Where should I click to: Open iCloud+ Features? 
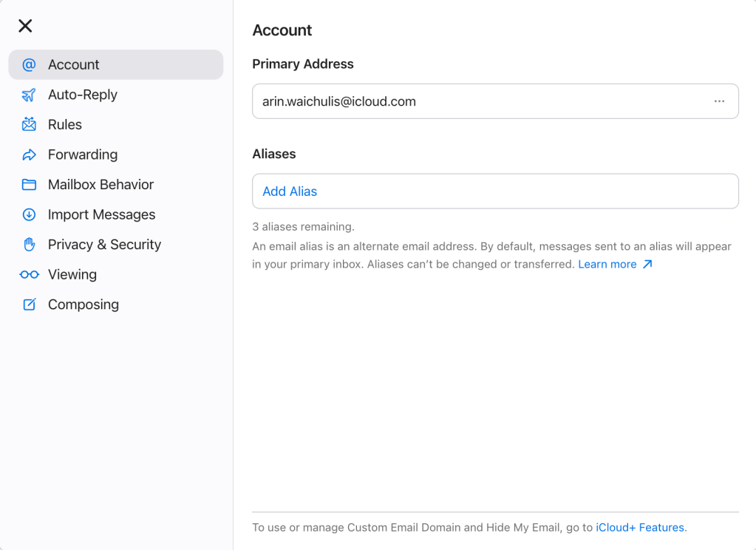coord(639,527)
